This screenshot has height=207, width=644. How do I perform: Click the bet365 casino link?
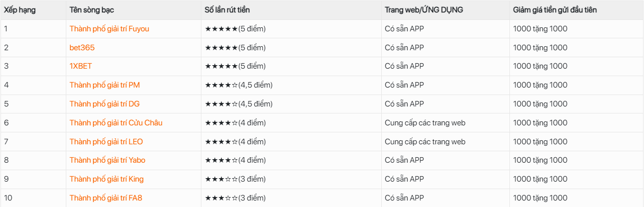(x=82, y=48)
